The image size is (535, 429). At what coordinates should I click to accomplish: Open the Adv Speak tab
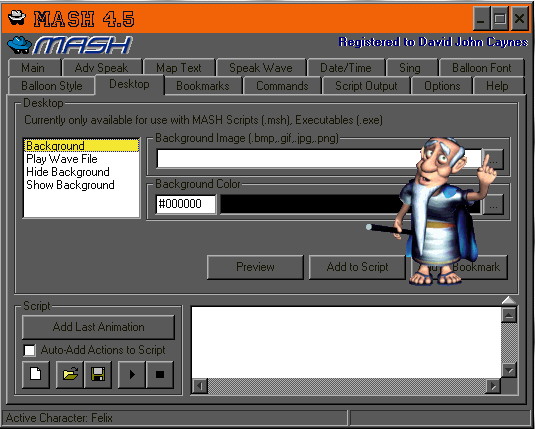click(101, 68)
